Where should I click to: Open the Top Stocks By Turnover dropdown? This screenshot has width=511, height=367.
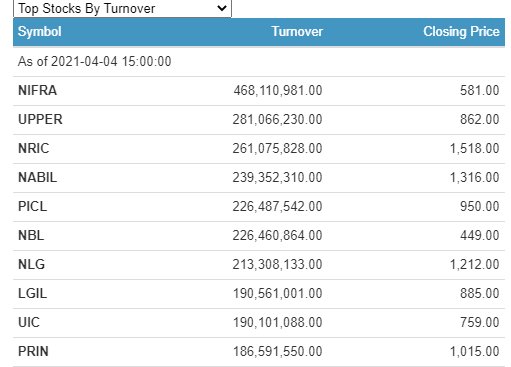(x=122, y=8)
